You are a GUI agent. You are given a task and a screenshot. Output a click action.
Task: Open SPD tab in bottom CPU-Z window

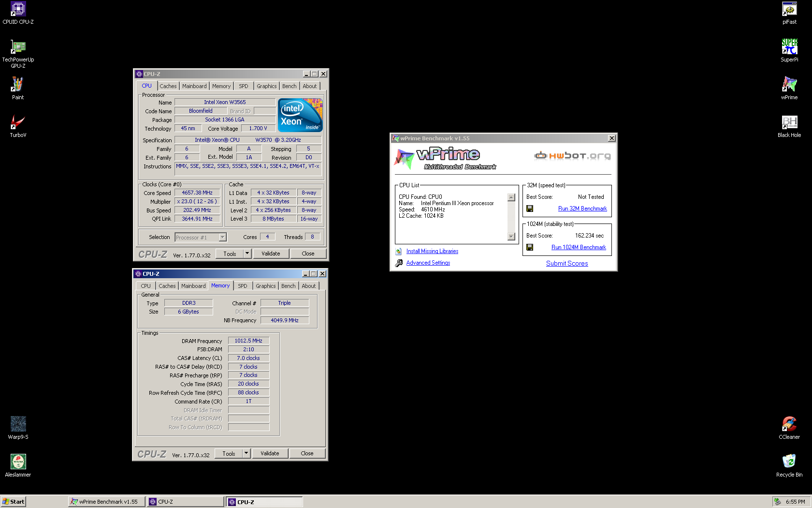pos(243,286)
